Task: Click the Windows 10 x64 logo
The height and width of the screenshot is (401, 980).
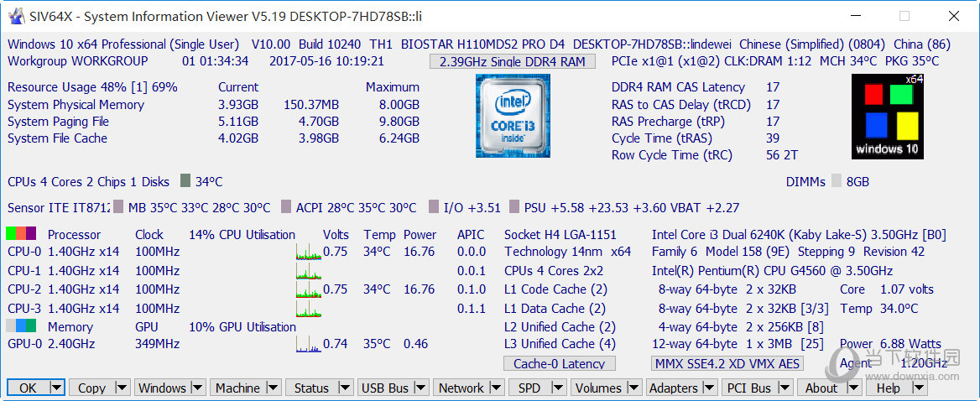Action: [x=886, y=117]
